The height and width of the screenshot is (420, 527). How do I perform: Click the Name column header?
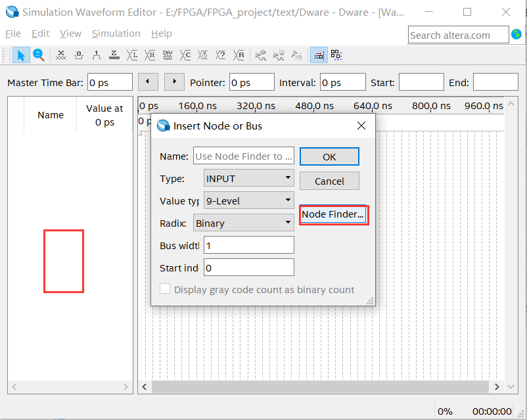click(51, 115)
